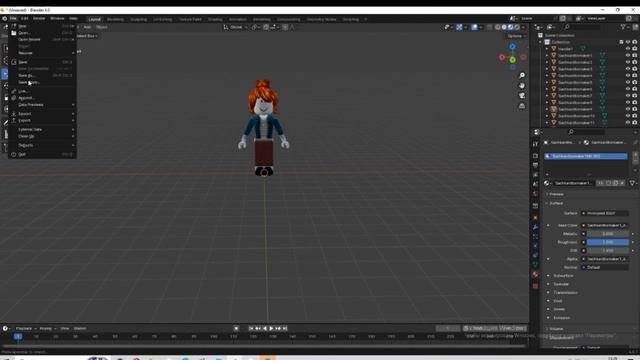640x360 pixels.
Task: Zoom the viewport with the magnifier icon
Action: click(x=522, y=76)
